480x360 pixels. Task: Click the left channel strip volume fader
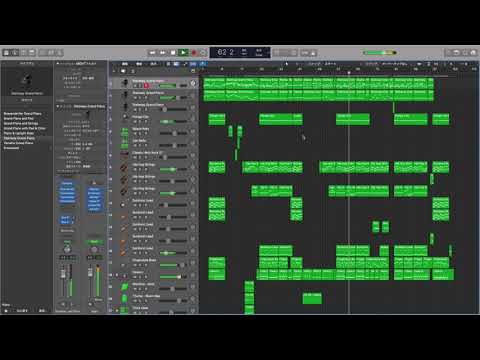63,274
